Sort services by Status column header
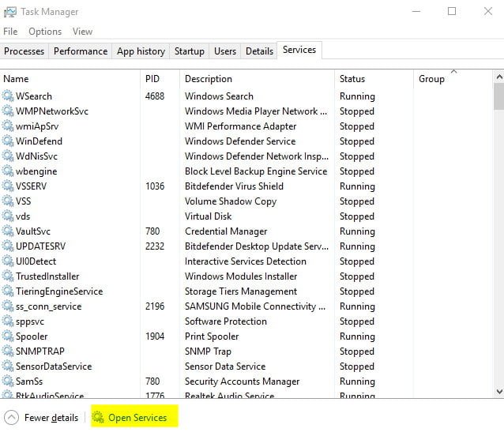 [352, 79]
